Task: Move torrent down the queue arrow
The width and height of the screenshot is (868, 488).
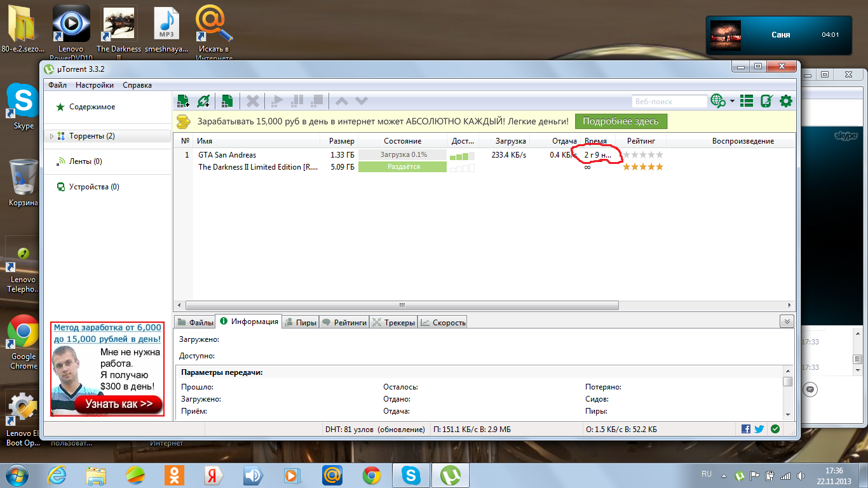Action: (362, 100)
